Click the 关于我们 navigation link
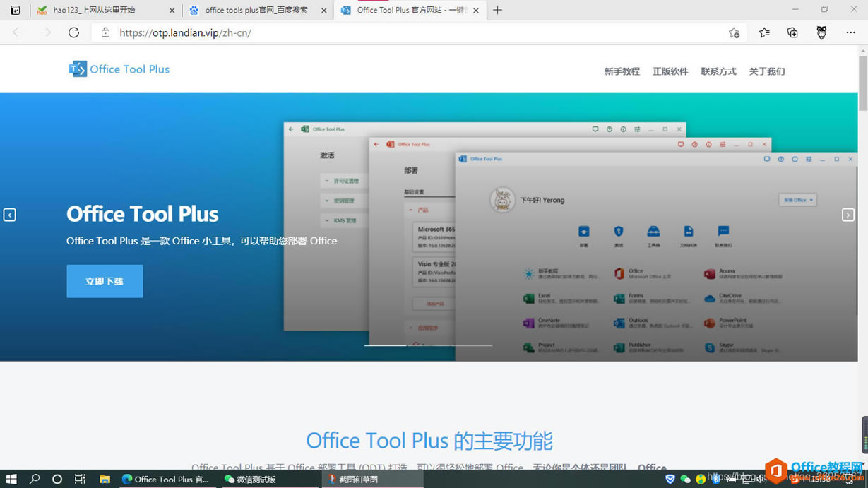 click(766, 71)
